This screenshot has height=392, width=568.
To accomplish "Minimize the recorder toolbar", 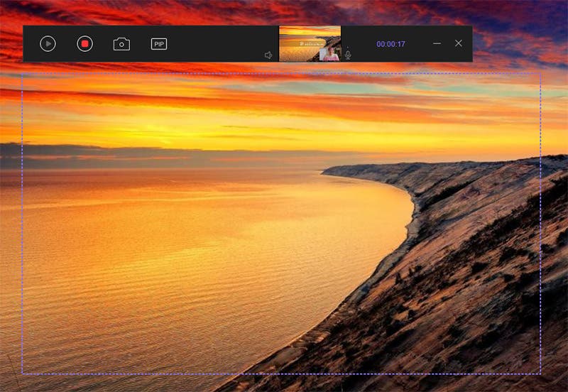I will tap(437, 43).
